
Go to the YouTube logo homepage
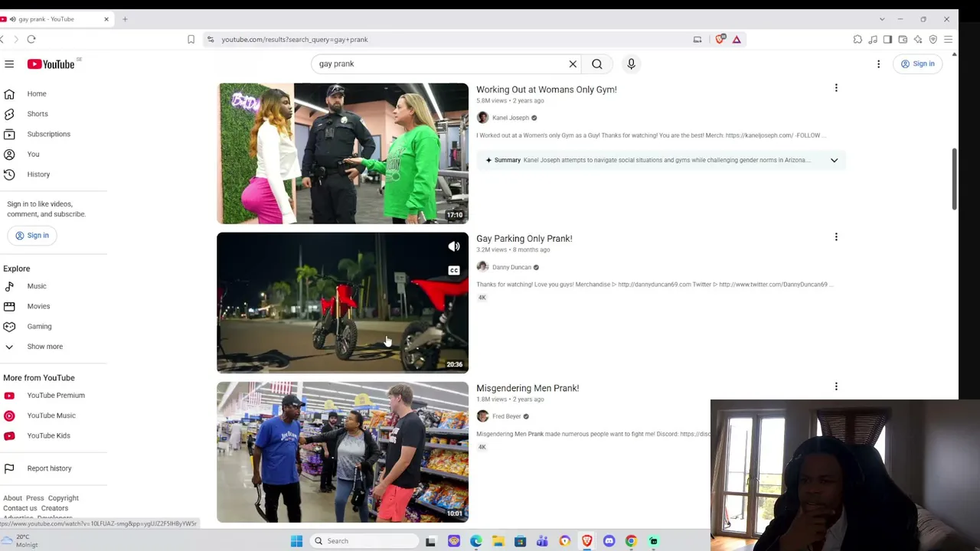[x=51, y=64]
